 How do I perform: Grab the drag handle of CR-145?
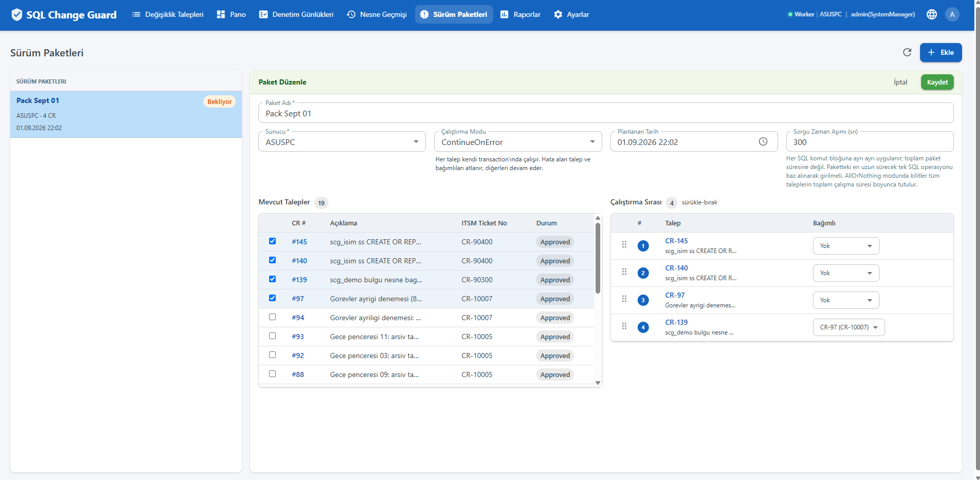[x=624, y=244]
